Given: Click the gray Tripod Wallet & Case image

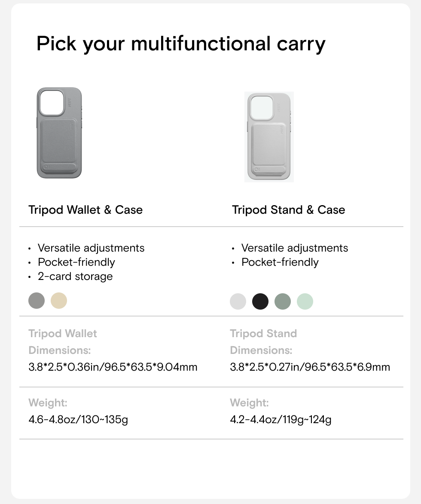Looking at the screenshot, I should pos(59,133).
